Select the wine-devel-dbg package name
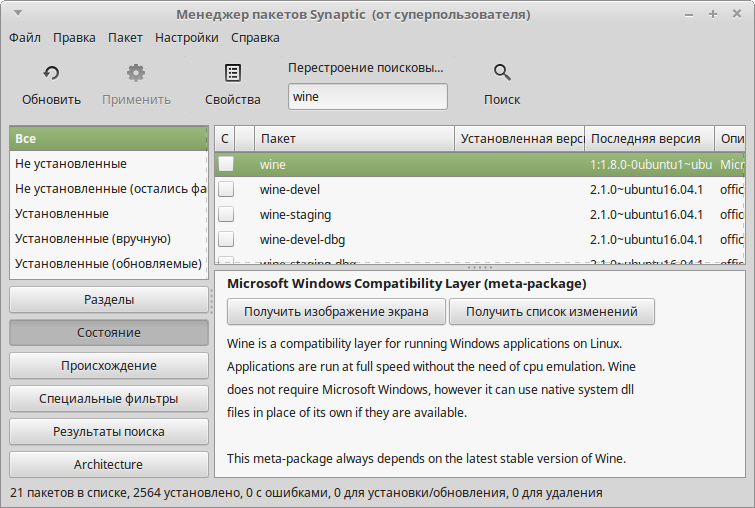The width and height of the screenshot is (755, 508). (302, 240)
